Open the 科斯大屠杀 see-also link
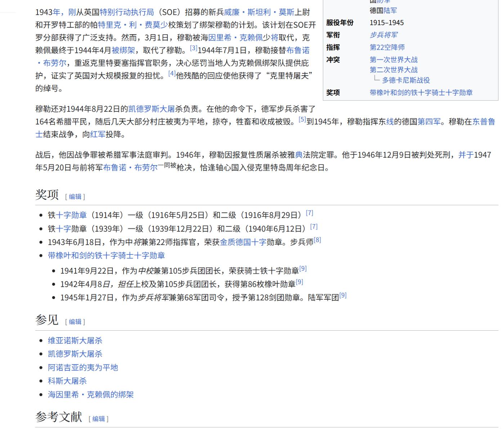 coord(67,381)
